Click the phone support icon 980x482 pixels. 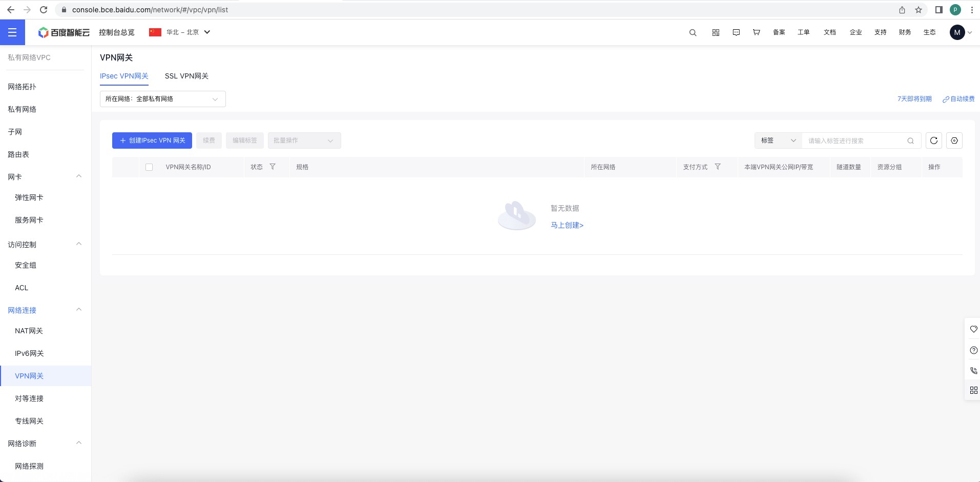973,370
